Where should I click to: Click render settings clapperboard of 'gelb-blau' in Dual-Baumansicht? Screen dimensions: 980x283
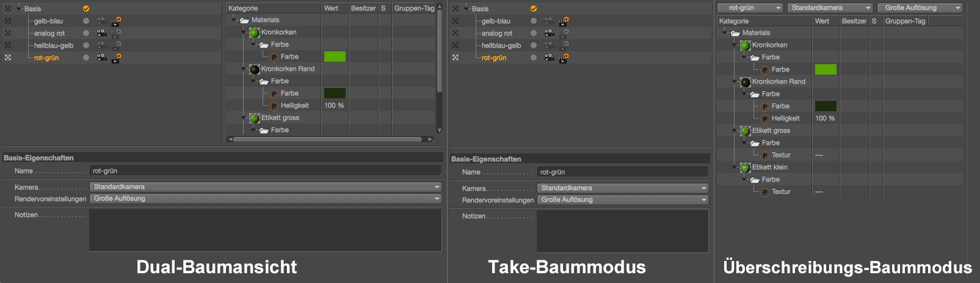point(116,21)
